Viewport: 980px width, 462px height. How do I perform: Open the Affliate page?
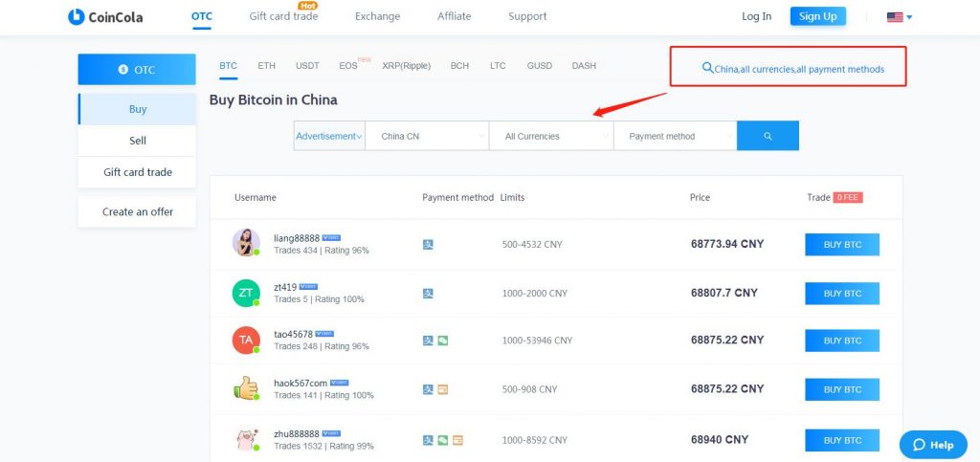(x=455, y=16)
